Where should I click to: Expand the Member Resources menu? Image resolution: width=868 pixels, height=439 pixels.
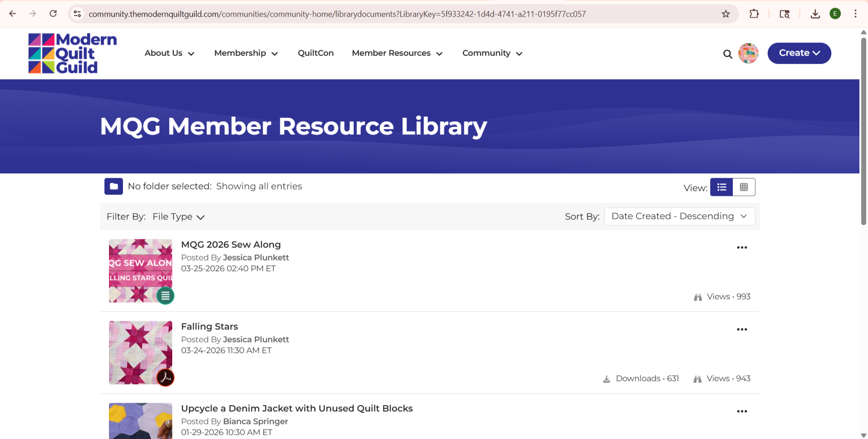[397, 53]
